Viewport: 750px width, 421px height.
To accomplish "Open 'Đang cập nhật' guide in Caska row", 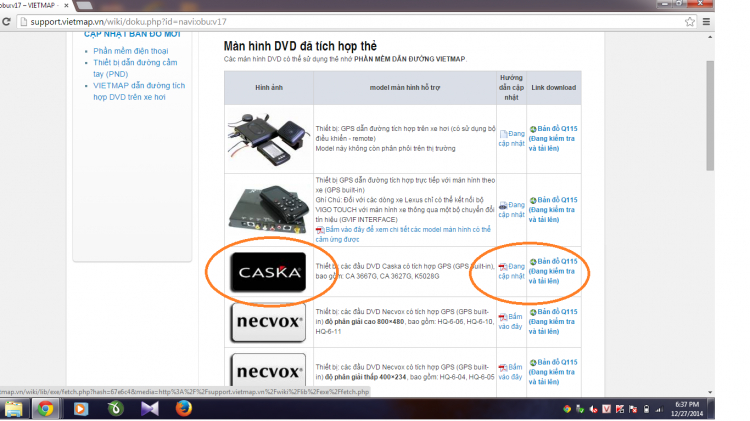I will pyautogui.click(x=511, y=271).
